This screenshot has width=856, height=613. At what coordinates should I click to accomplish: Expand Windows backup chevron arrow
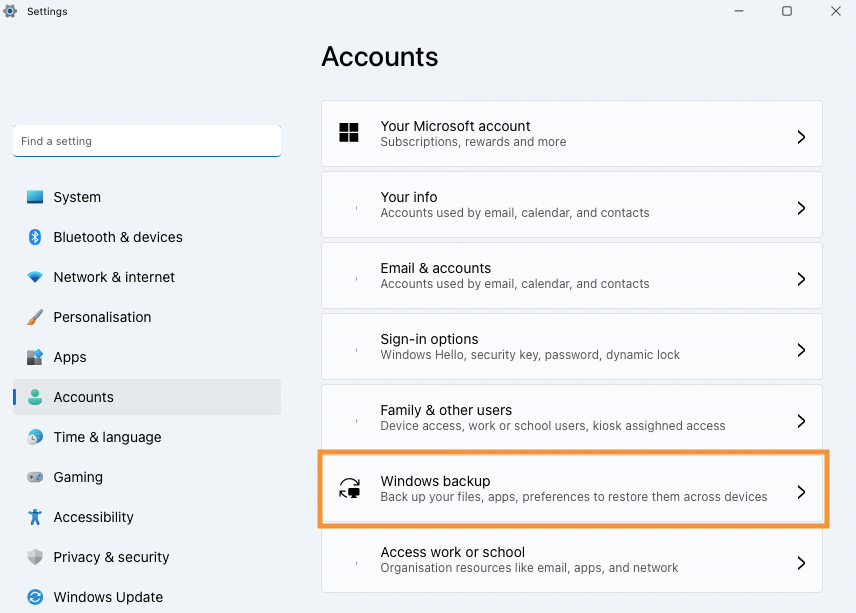click(x=801, y=492)
